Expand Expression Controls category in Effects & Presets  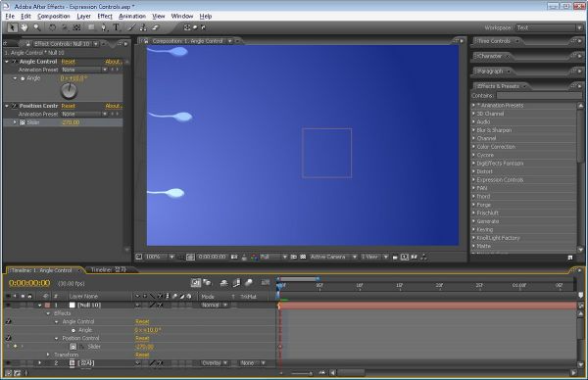[x=473, y=180]
